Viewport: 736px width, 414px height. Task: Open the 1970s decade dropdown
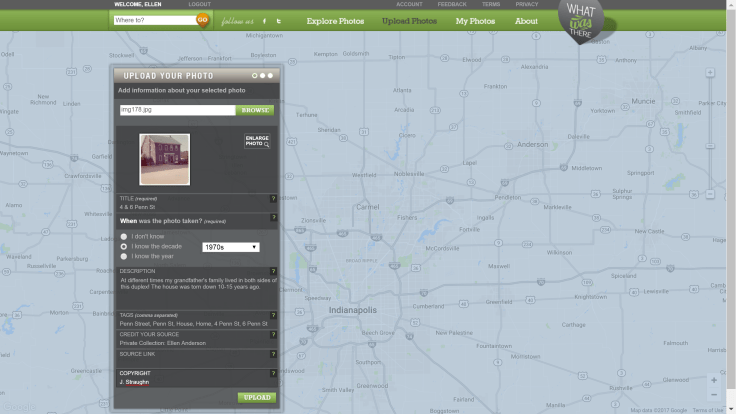(x=230, y=247)
